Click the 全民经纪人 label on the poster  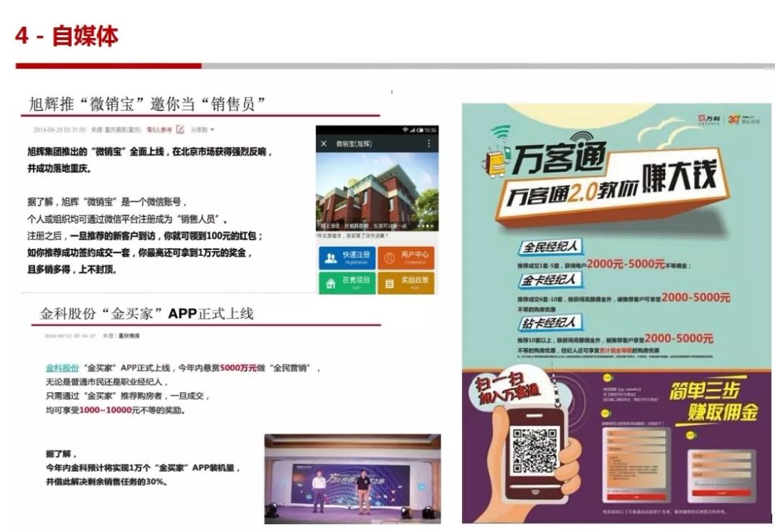pyautogui.click(x=550, y=247)
